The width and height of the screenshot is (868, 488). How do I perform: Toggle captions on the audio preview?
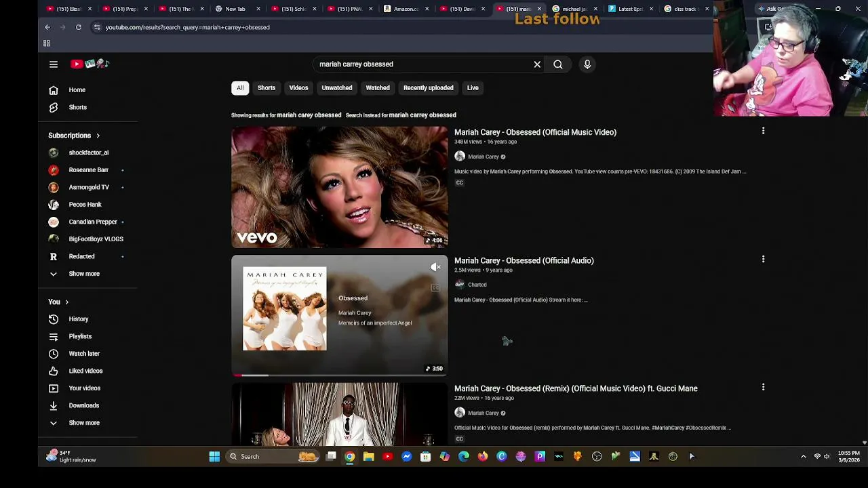pos(435,287)
